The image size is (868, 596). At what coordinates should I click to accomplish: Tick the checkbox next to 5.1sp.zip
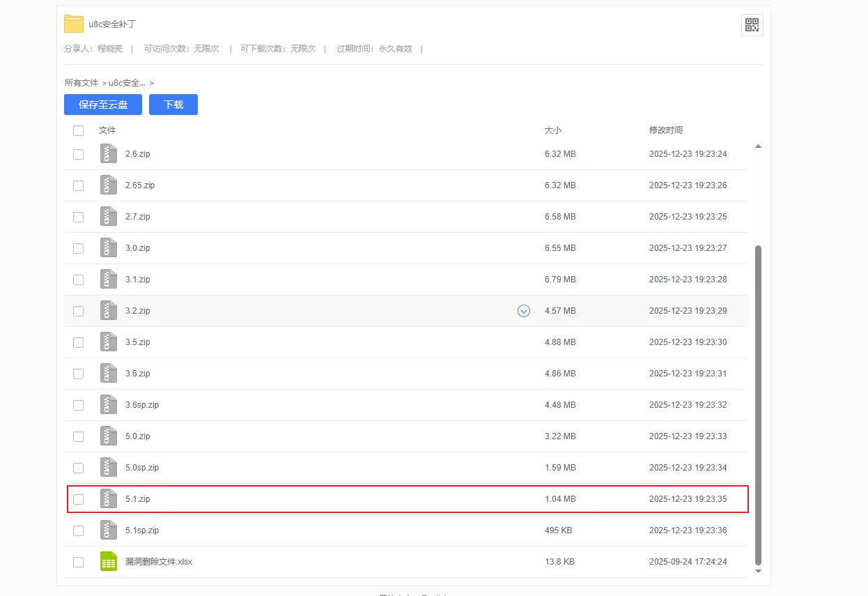(x=78, y=530)
